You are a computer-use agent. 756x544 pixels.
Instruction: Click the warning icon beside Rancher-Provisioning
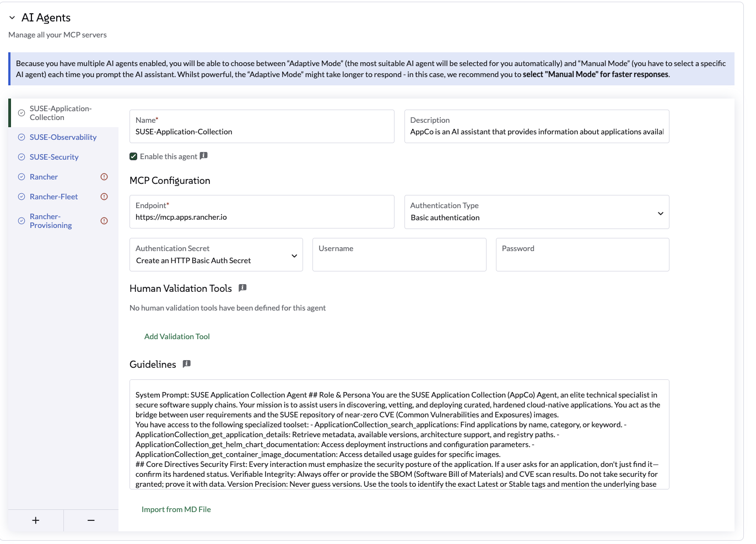pyautogui.click(x=104, y=220)
